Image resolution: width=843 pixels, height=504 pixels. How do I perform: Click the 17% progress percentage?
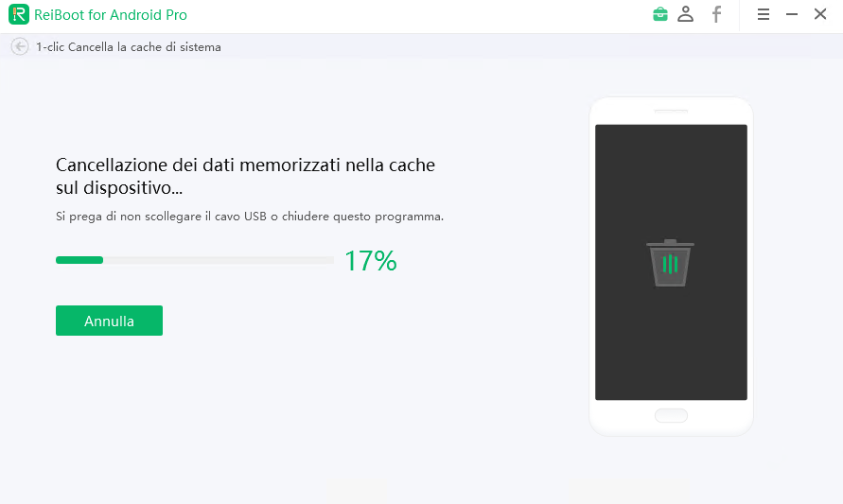click(370, 261)
